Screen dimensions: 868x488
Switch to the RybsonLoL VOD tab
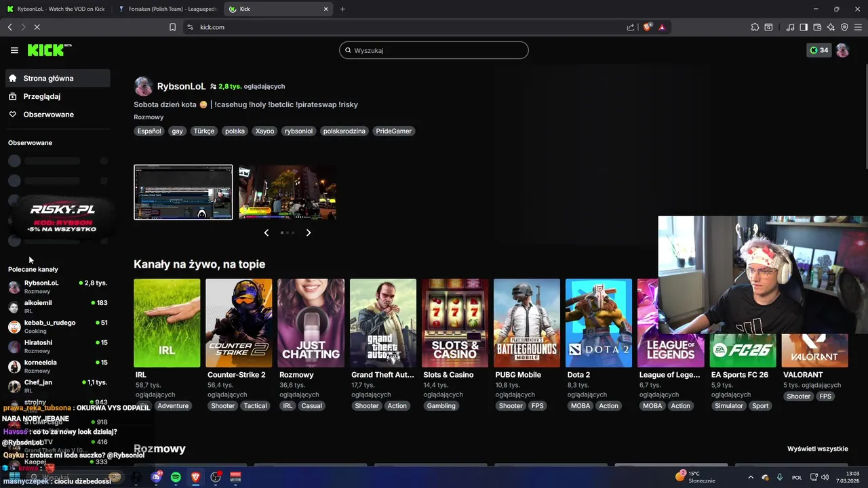[56, 9]
